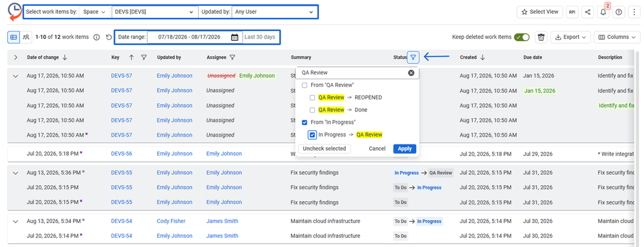
Task: Collapse the DEVS-57 change group
Action: click(x=15, y=76)
